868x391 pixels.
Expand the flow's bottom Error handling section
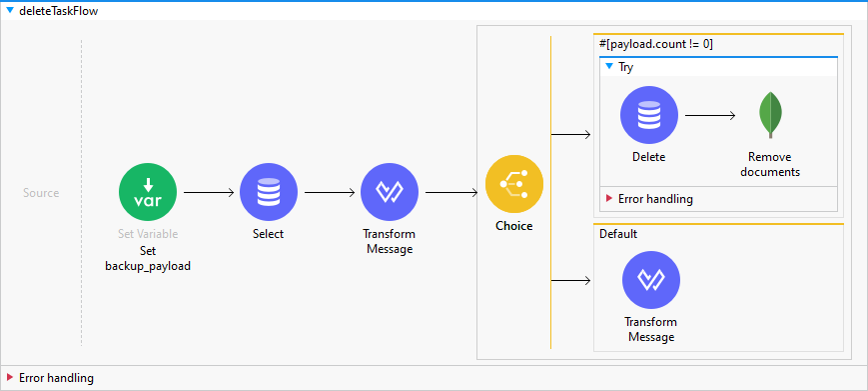9,378
